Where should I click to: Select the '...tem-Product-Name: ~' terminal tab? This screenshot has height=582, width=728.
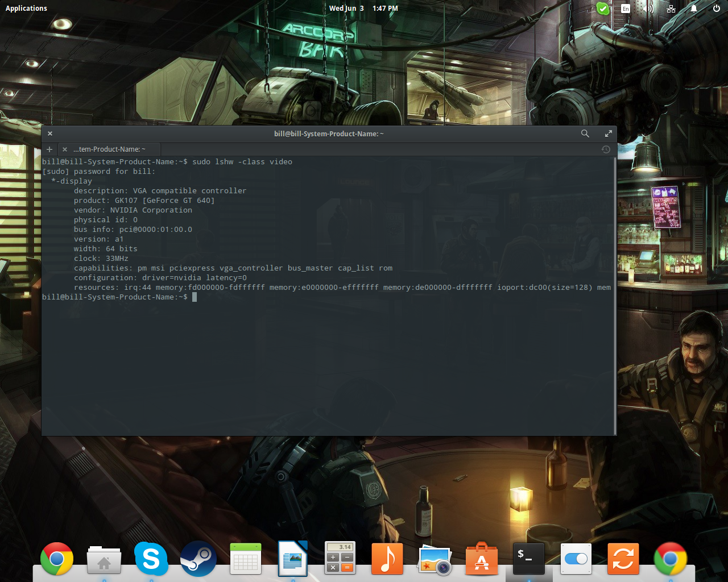(109, 149)
